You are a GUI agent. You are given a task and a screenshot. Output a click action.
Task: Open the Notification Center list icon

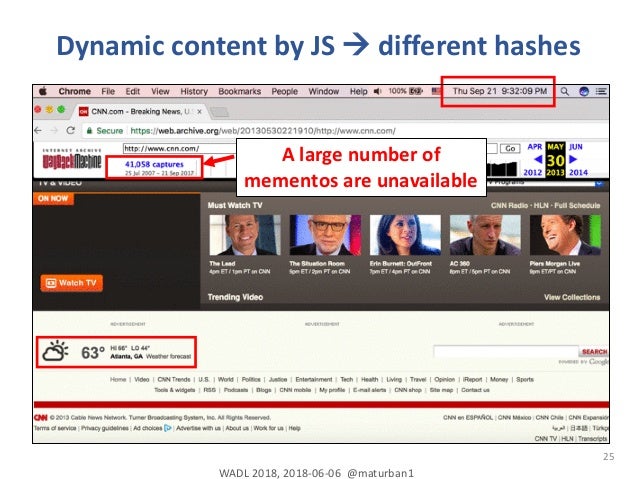pos(601,91)
